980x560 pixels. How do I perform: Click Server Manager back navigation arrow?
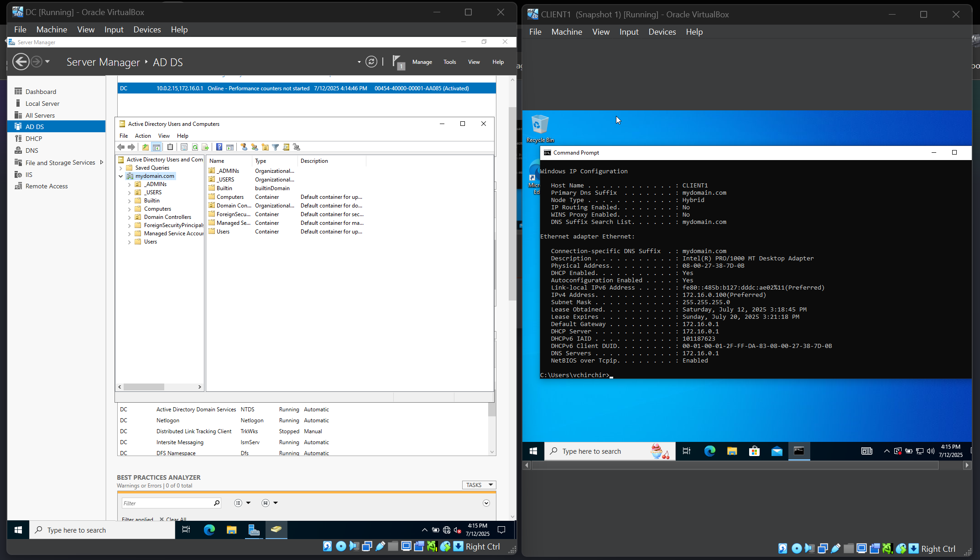(x=21, y=62)
